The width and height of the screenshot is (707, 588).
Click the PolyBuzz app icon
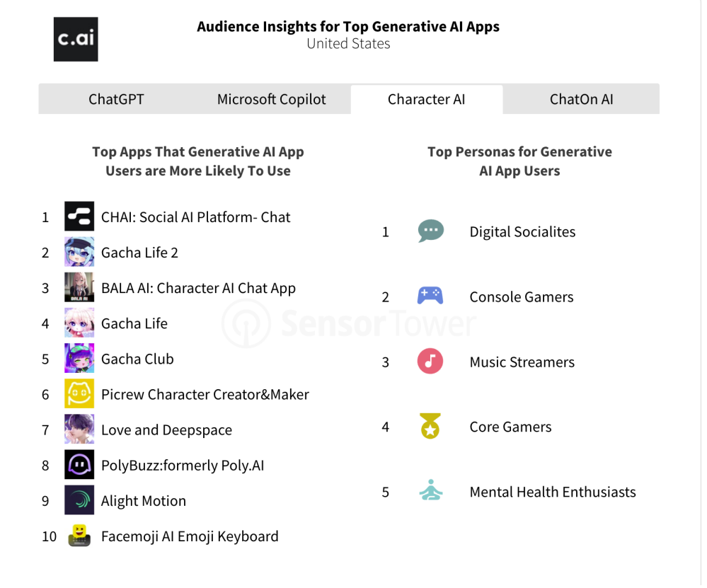[x=79, y=465]
